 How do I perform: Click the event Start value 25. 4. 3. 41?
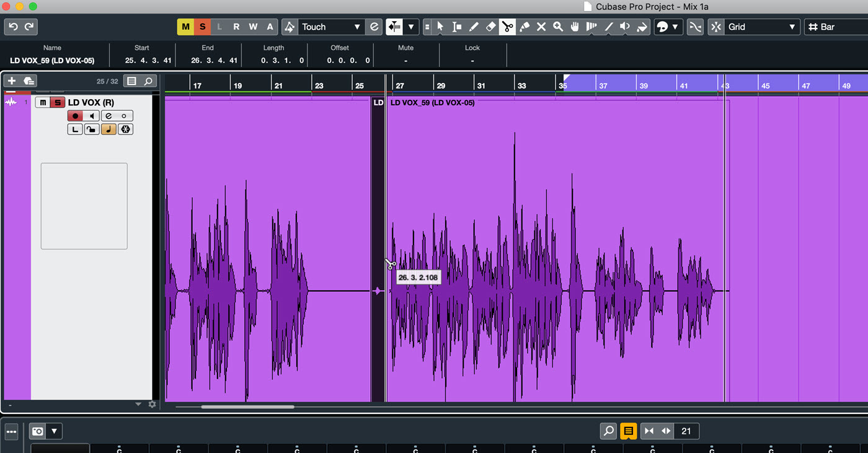(x=148, y=60)
